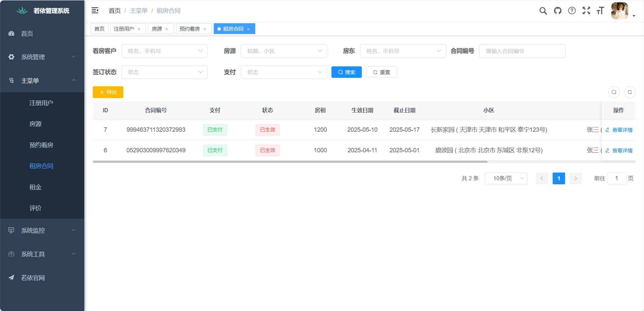Refresh the table with round refresh icon
Viewport: 644px width, 311px height.
tap(630, 92)
